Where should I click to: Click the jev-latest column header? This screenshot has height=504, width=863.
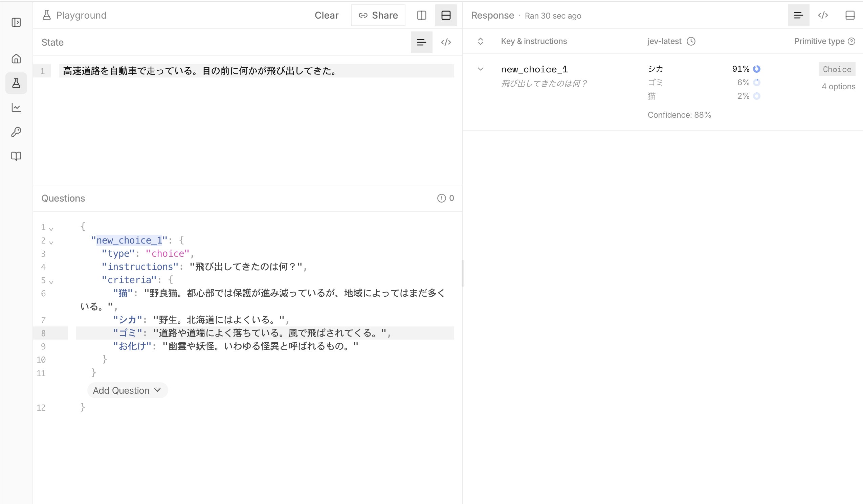pos(664,41)
